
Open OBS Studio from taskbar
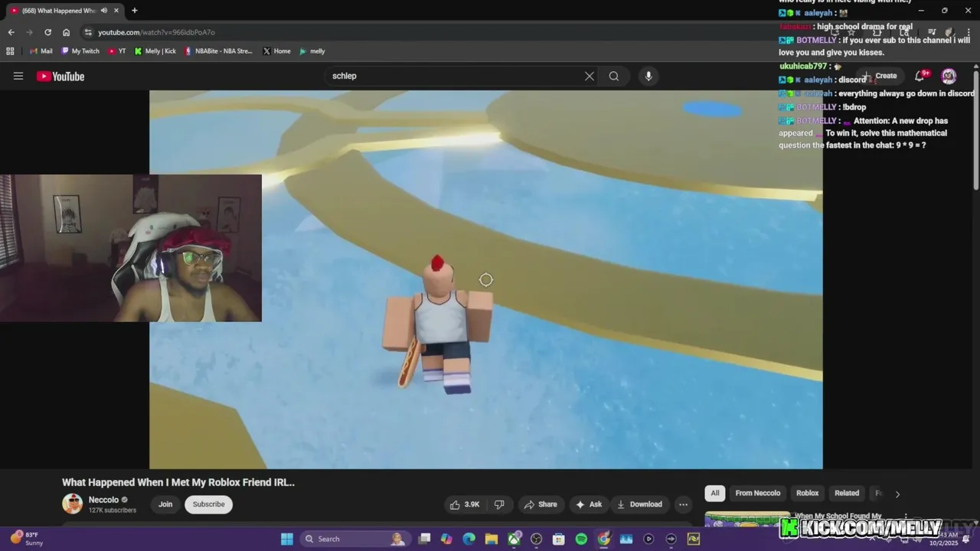coord(536,539)
